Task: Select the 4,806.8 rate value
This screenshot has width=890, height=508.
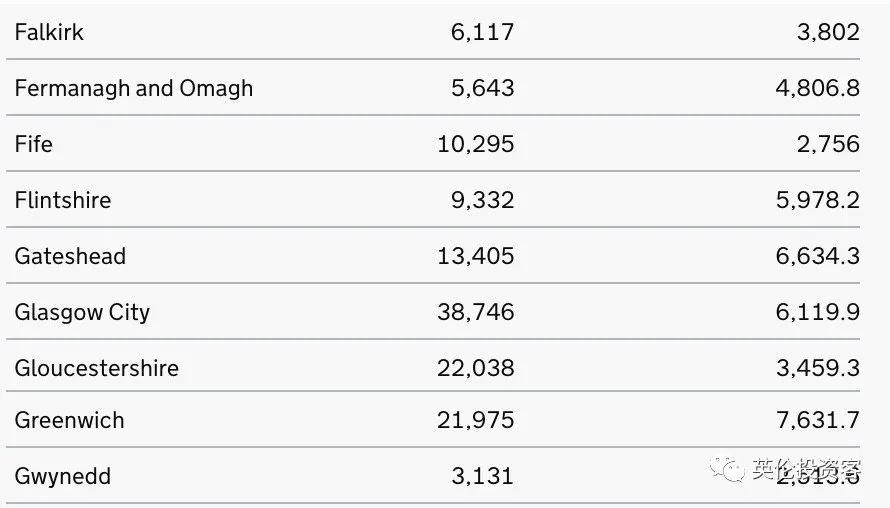Action: tap(818, 89)
